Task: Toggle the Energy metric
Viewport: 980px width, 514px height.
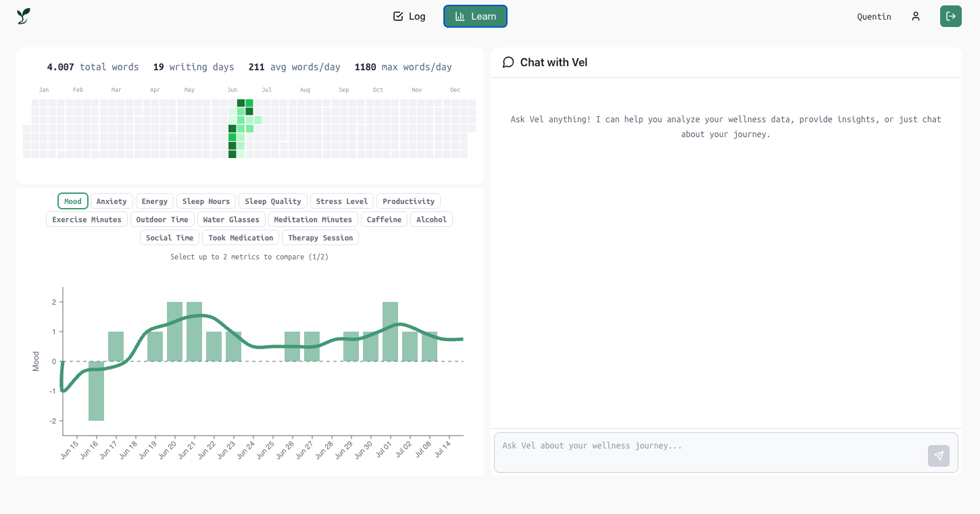Action: pyautogui.click(x=155, y=201)
